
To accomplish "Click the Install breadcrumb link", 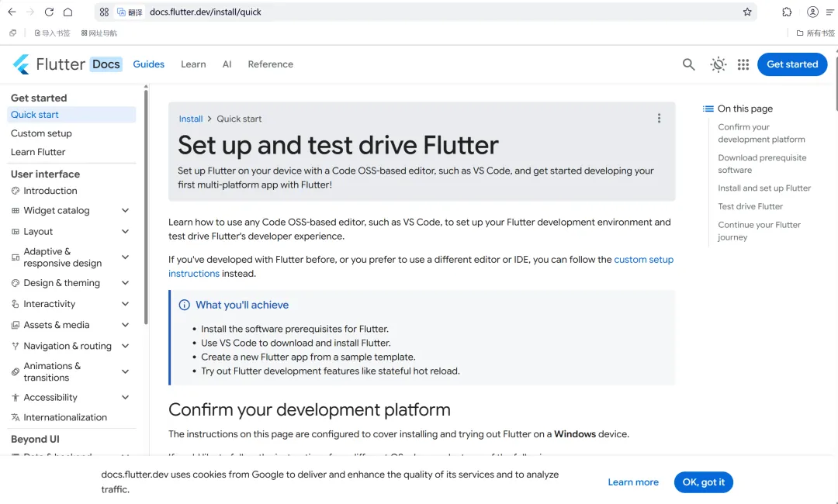I will (x=191, y=119).
